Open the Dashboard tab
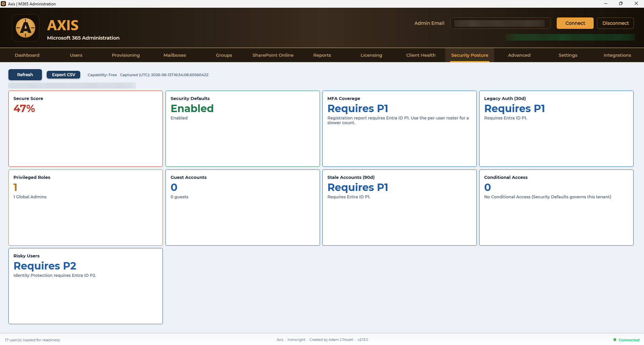Viewport: 644px width, 345px height. (27, 55)
